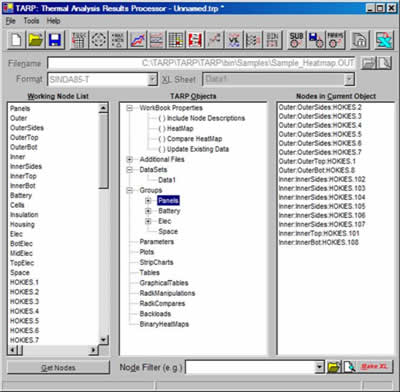Image resolution: width=400 pixels, height=392 pixels.
Task: Click in the Filename text field
Action: click(201, 63)
